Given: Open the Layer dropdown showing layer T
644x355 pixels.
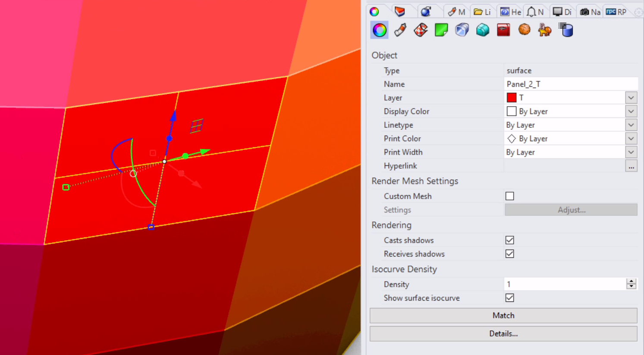Looking at the screenshot, I should pyautogui.click(x=631, y=98).
